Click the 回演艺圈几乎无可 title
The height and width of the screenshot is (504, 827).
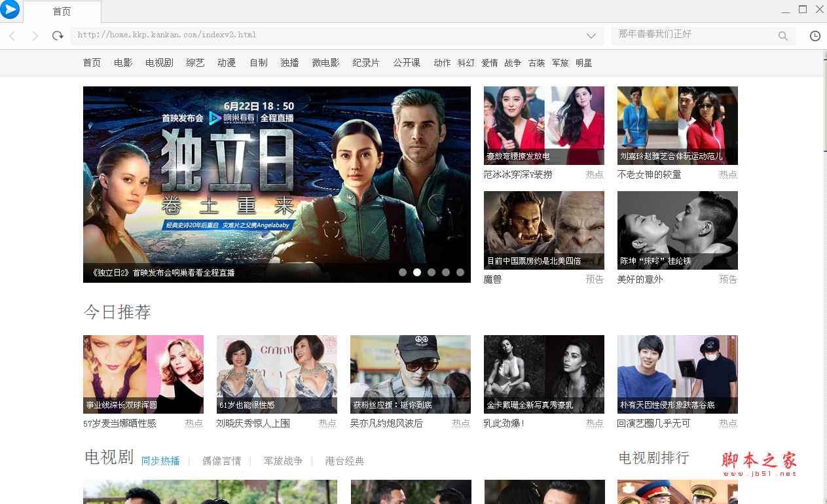tap(654, 423)
